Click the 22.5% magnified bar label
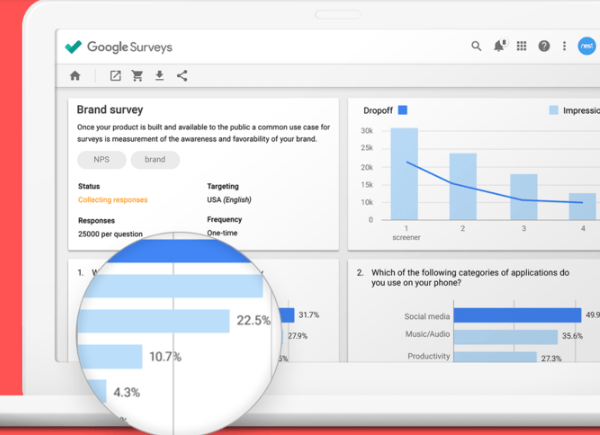The image size is (600, 435). tap(253, 321)
